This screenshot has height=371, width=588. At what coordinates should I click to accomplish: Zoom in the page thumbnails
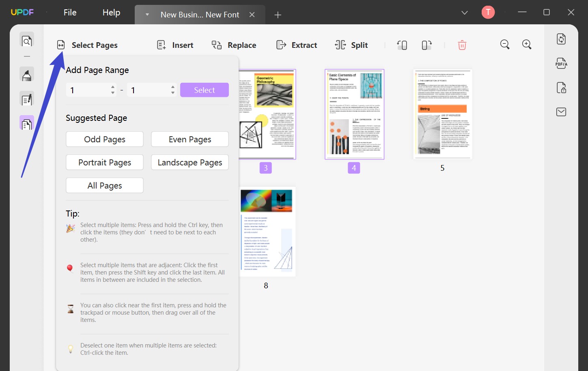(527, 45)
